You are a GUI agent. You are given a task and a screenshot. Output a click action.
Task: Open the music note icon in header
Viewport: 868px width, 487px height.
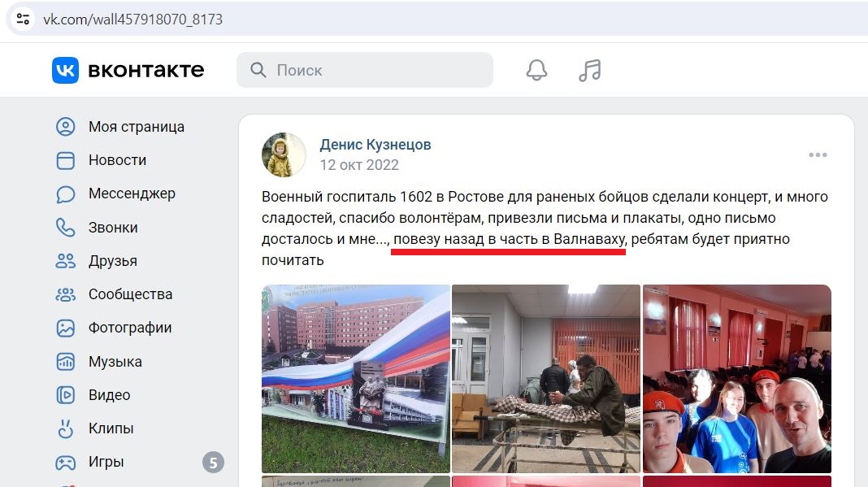pyautogui.click(x=589, y=71)
